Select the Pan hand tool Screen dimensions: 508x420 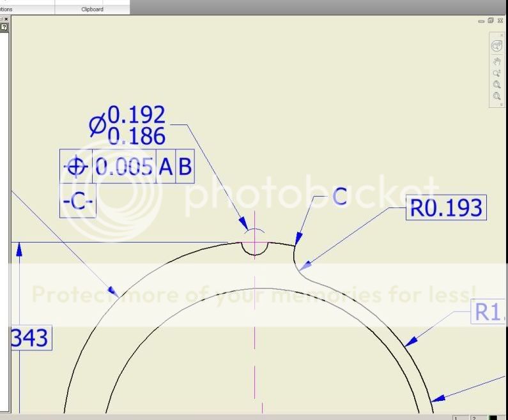point(496,61)
